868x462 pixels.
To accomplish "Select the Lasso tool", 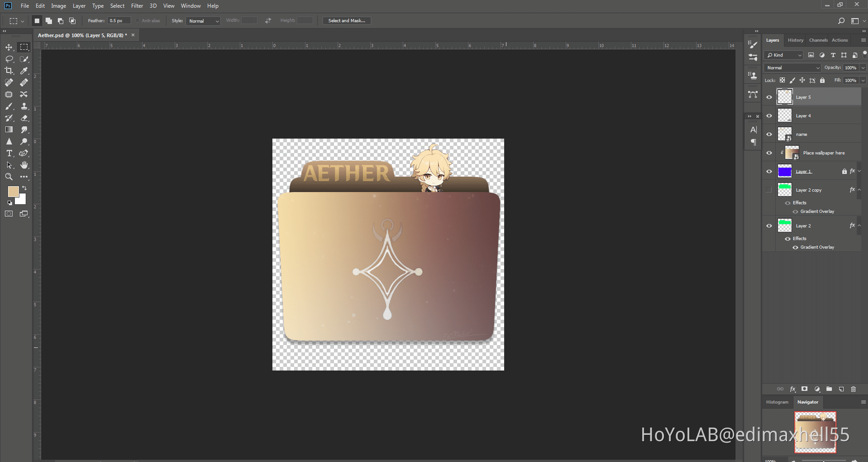I will (9, 59).
